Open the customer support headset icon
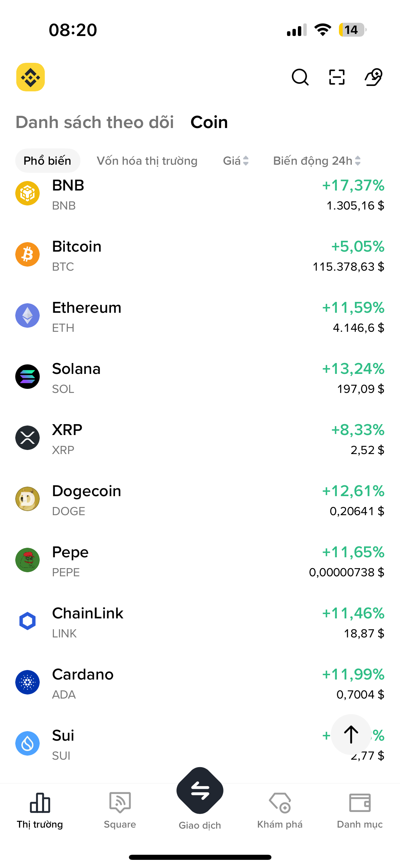This screenshot has height=868, width=400. click(x=373, y=77)
